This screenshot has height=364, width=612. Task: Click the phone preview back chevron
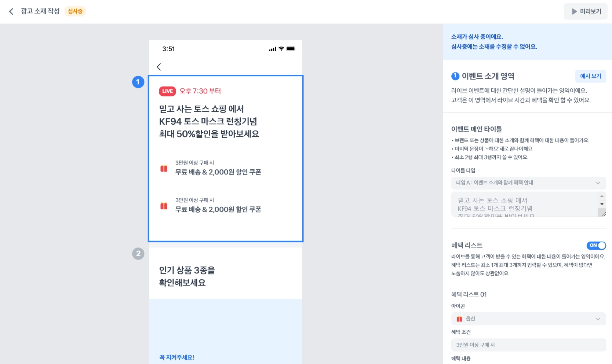coord(159,67)
